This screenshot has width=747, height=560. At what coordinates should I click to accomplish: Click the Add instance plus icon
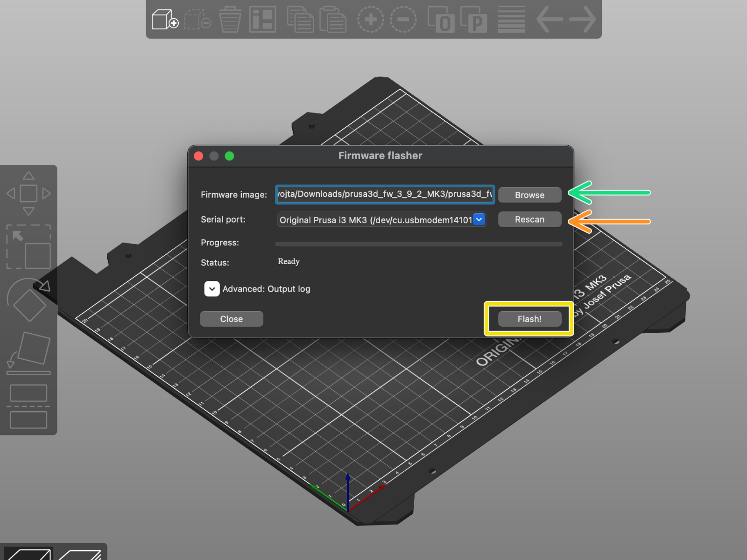[371, 20]
